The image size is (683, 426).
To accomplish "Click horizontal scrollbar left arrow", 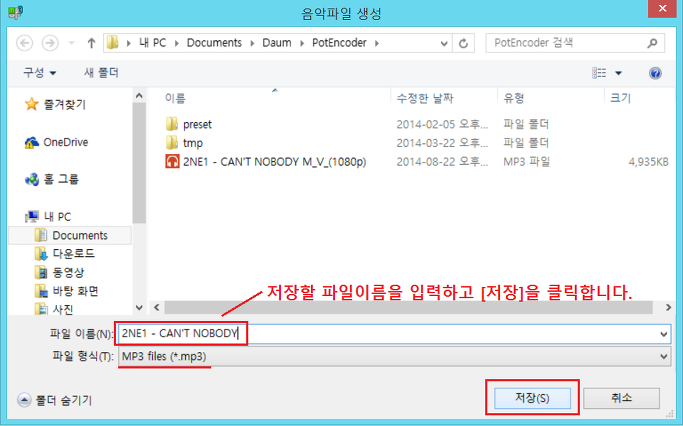I will pos(156,307).
